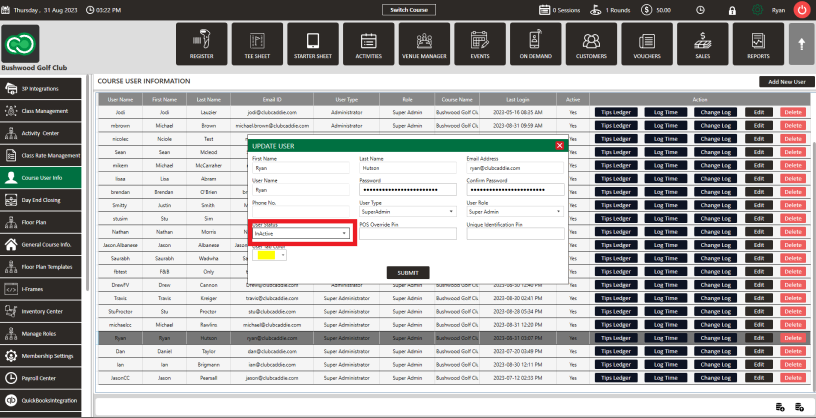The image size is (816, 418).
Task: Click the POS Override Pin field
Action: [x=408, y=234]
